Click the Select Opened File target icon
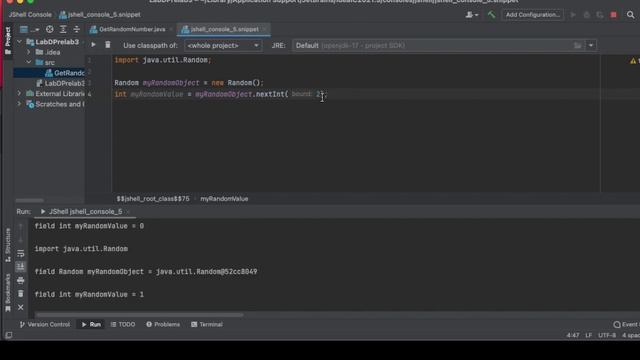This screenshot has height=360, width=640. (49, 29)
